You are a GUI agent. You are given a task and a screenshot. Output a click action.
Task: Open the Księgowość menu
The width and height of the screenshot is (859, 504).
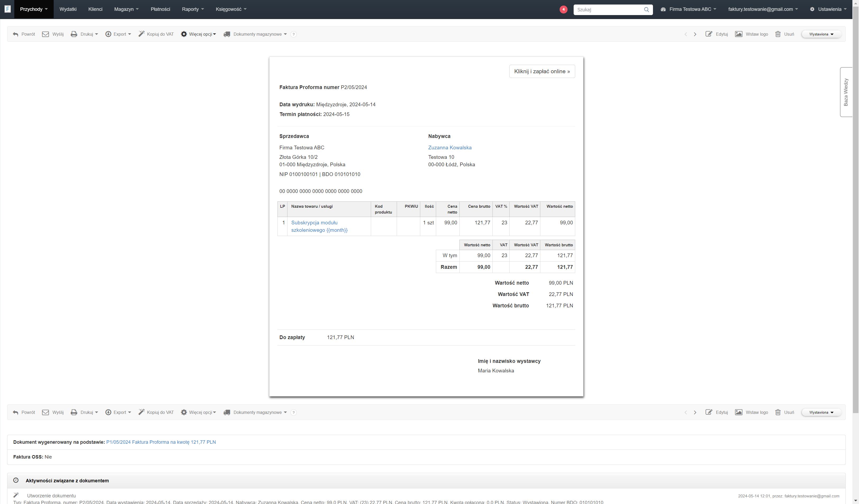[x=231, y=9]
